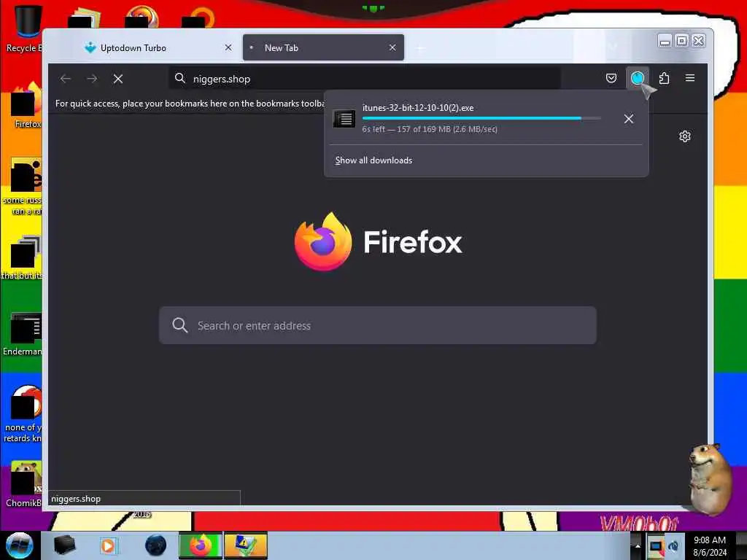
Task: Close the New Tab tab
Action: [x=392, y=47]
